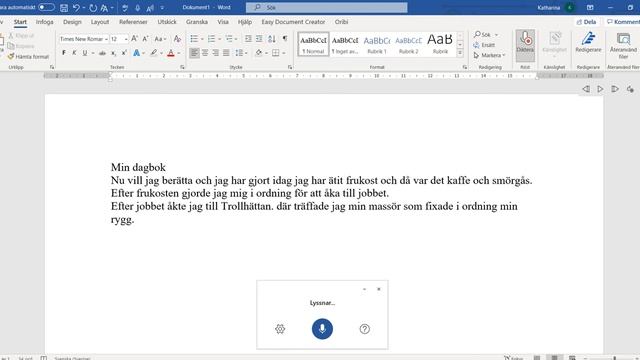This screenshot has height=360, width=640.
Task: Open the Customize Quick Access Toolbar arrow
Action: [x=162, y=7]
